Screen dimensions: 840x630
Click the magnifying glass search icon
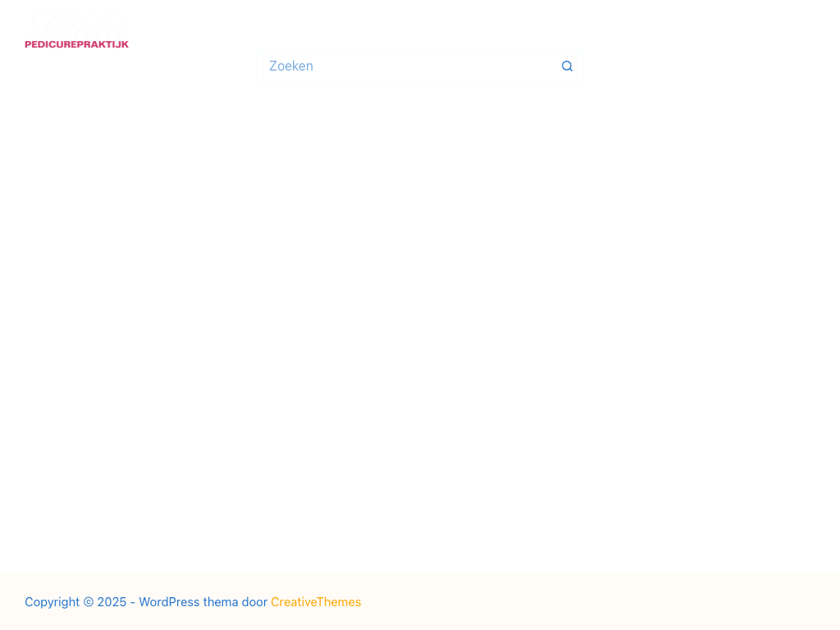pyautogui.click(x=567, y=66)
